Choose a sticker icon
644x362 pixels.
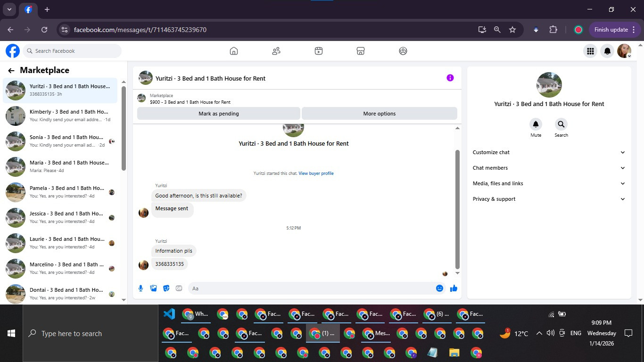click(166, 288)
